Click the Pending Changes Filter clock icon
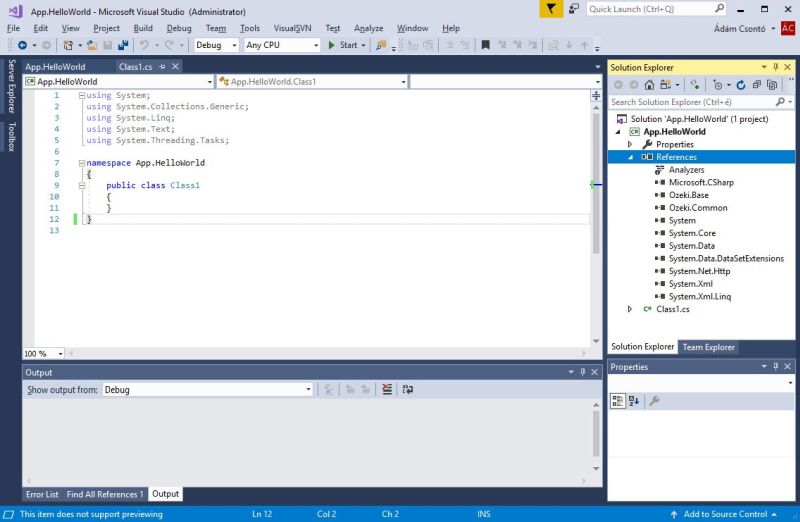 (x=718, y=85)
